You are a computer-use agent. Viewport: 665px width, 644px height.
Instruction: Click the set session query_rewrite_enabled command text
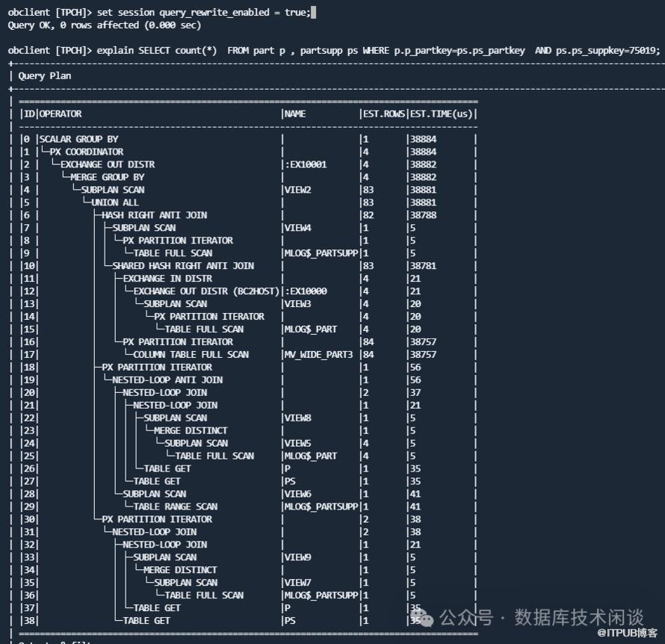[203, 12]
